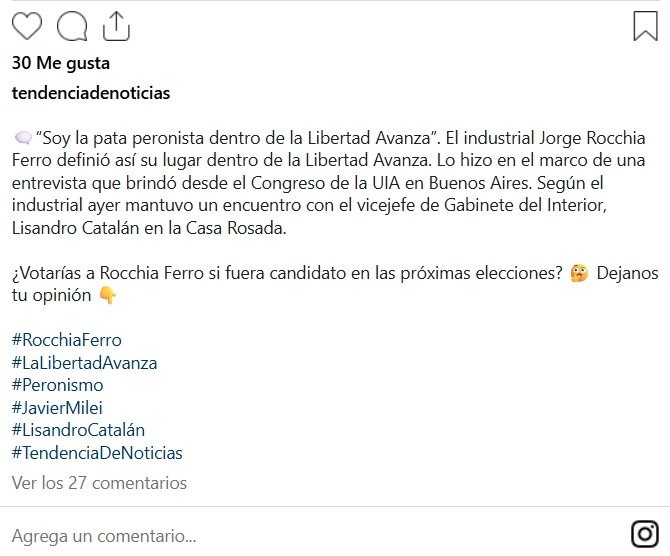
Task: Open the tendenciadenoticias profile
Action: [91, 93]
